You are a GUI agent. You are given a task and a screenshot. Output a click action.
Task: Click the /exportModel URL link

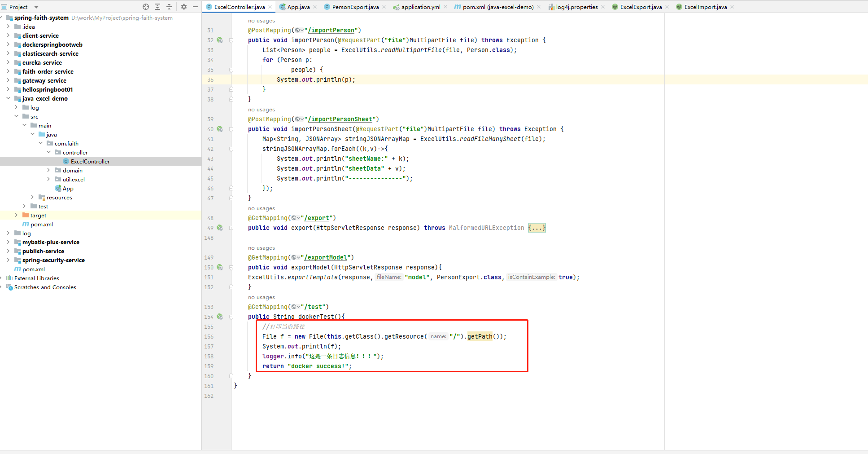[x=326, y=257]
